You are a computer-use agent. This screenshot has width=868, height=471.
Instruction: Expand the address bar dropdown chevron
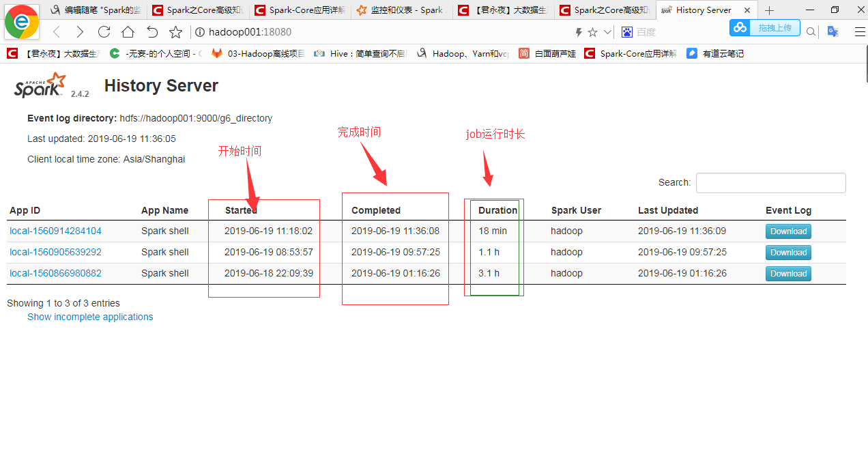(x=607, y=32)
